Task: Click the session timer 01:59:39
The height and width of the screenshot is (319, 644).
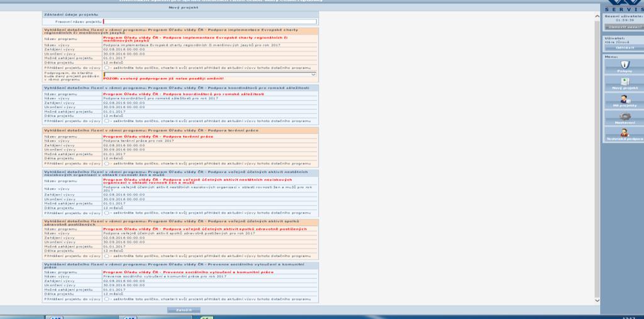Action: click(x=625, y=20)
